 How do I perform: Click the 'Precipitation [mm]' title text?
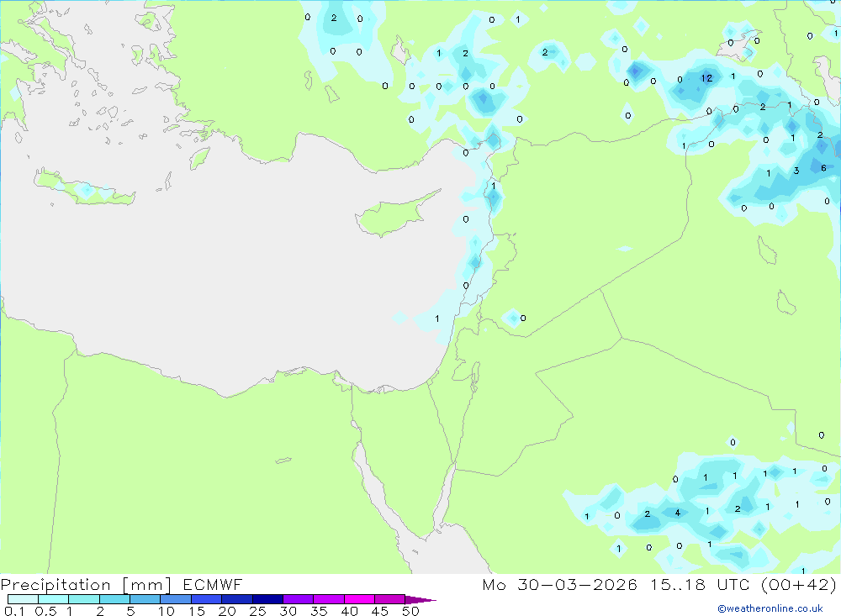coord(86,584)
